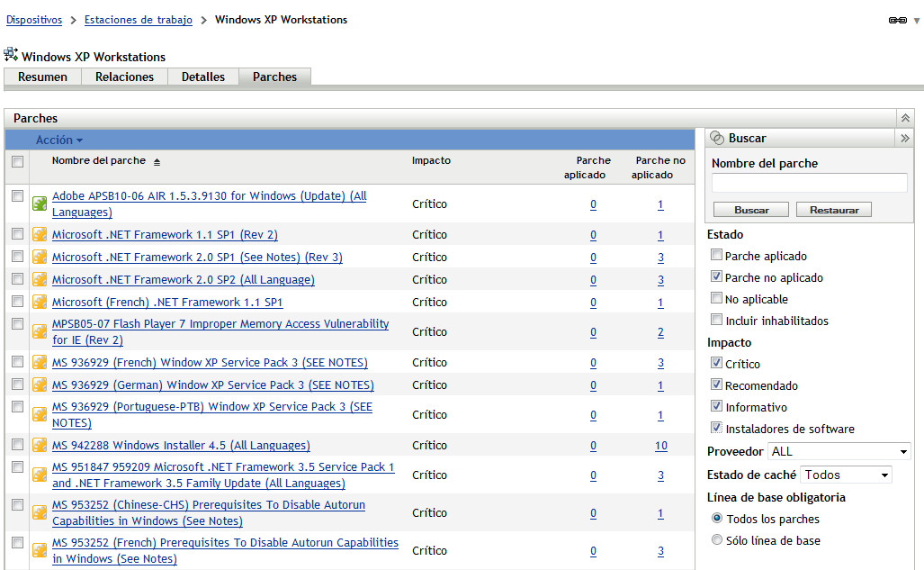Viewport: 924px width, 570px height.
Task: Click the search icon in the Buscar panel header
Action: (717, 138)
